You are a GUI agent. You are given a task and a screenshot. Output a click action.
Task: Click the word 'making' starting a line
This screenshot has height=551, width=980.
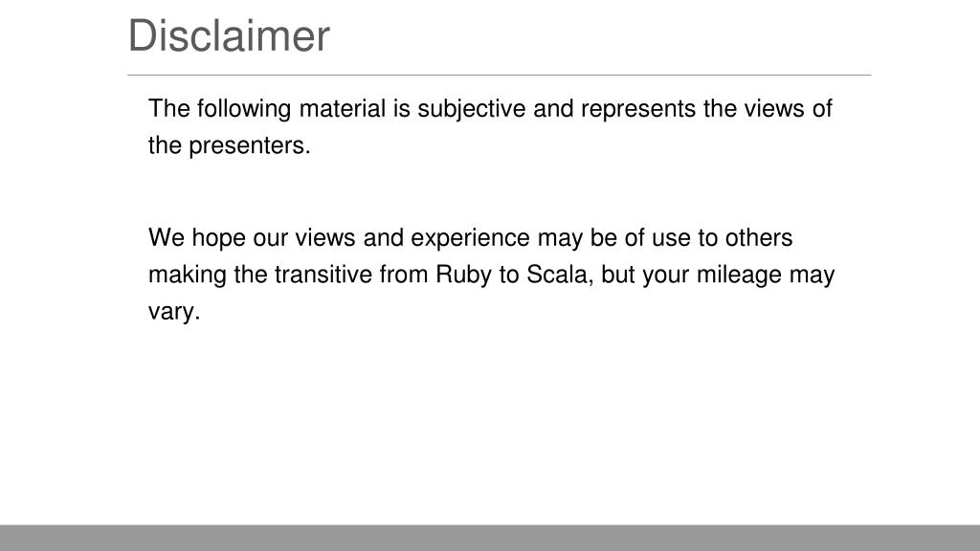tap(188, 275)
